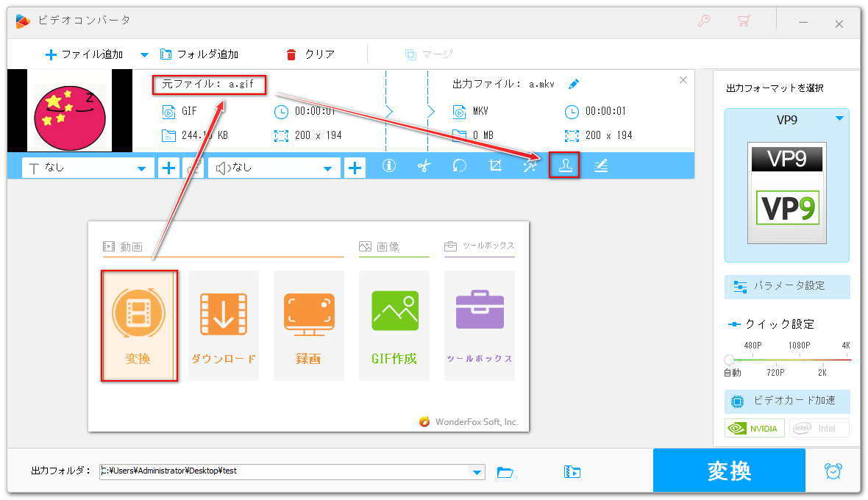Show file info with the info icon
Screen dimensions: 868x500
[x=388, y=165]
